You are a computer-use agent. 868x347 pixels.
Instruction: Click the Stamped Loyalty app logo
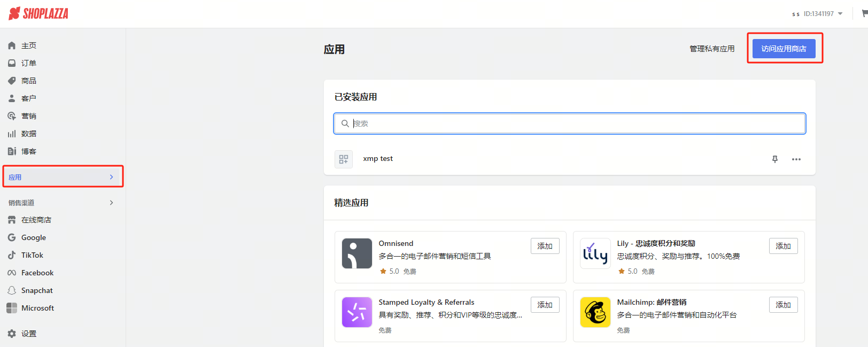pos(357,312)
